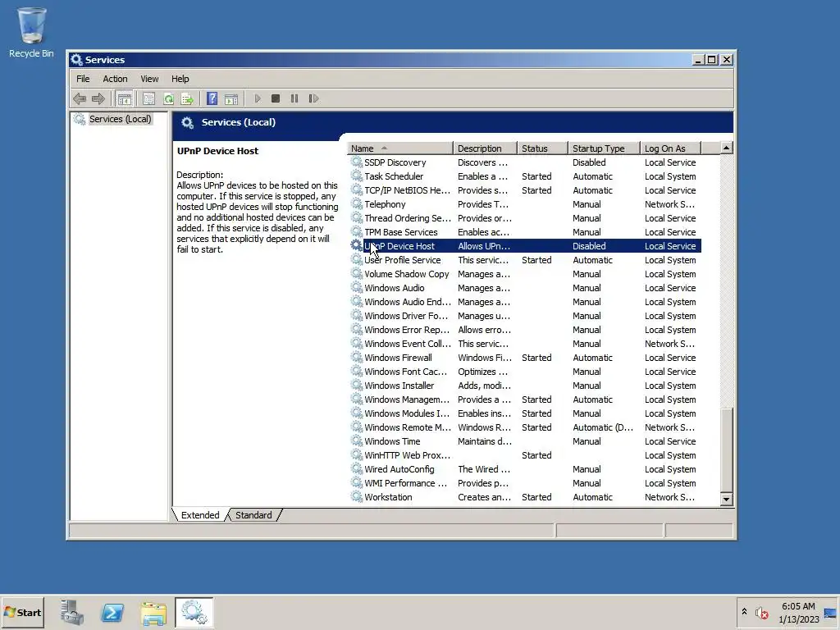Click the Restart Service icon
This screenshot has width=840, height=630.
tap(313, 98)
